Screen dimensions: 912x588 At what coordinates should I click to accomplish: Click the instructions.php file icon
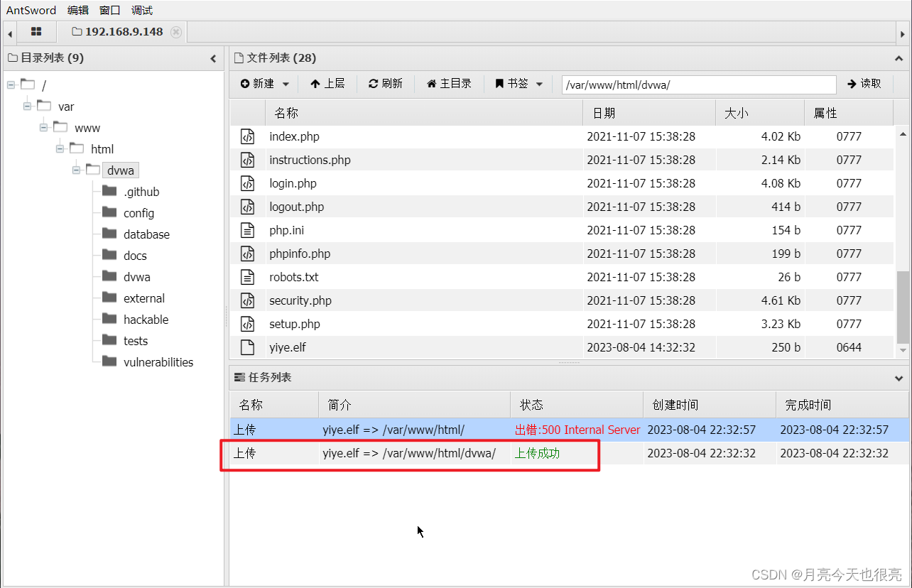pyautogui.click(x=247, y=160)
